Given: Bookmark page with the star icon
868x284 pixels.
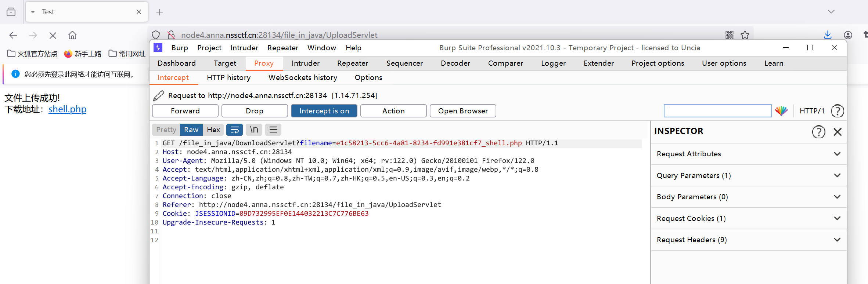Looking at the screenshot, I should click(745, 35).
